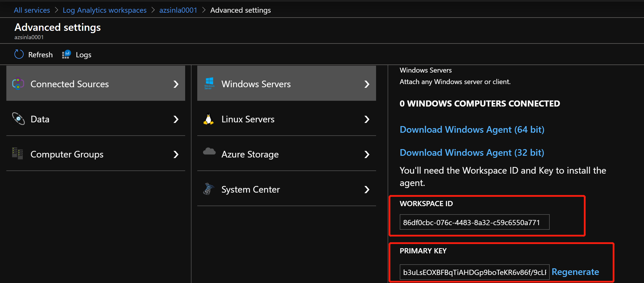644x283 pixels.
Task: Regenerate the primary key
Action: [575, 272]
